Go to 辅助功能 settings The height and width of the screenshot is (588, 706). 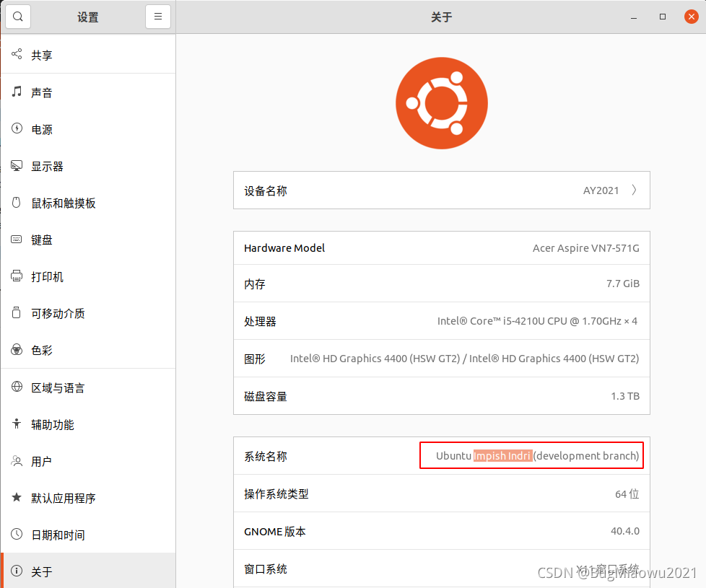tap(88, 424)
